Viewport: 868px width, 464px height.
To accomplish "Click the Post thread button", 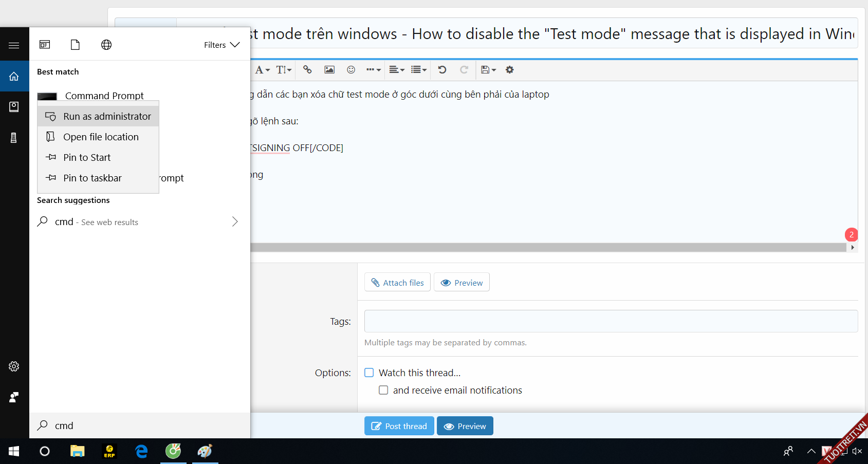I will (x=399, y=426).
